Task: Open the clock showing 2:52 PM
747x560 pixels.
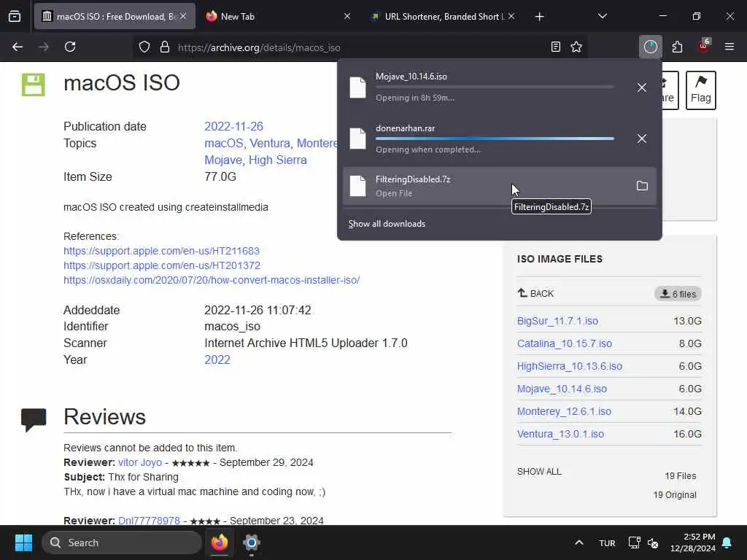Action: [693, 542]
